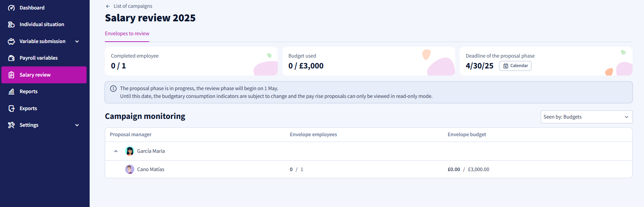Collapse the García Maria row
The width and height of the screenshot is (644, 207).
(x=116, y=151)
